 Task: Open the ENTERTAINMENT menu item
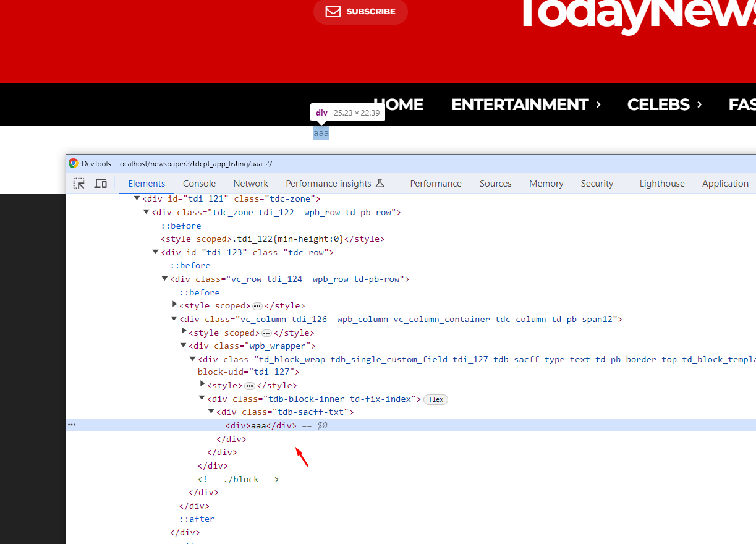coord(519,104)
